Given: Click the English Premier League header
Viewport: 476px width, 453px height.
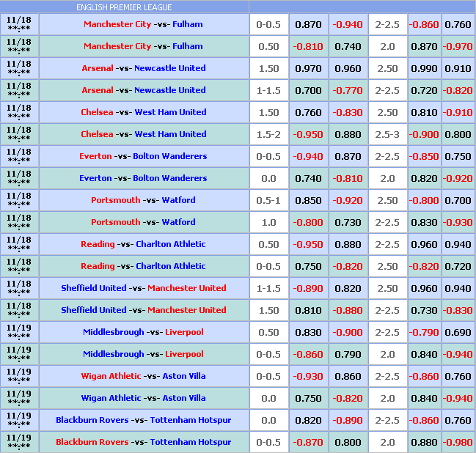Looking at the screenshot, I should click(125, 7).
